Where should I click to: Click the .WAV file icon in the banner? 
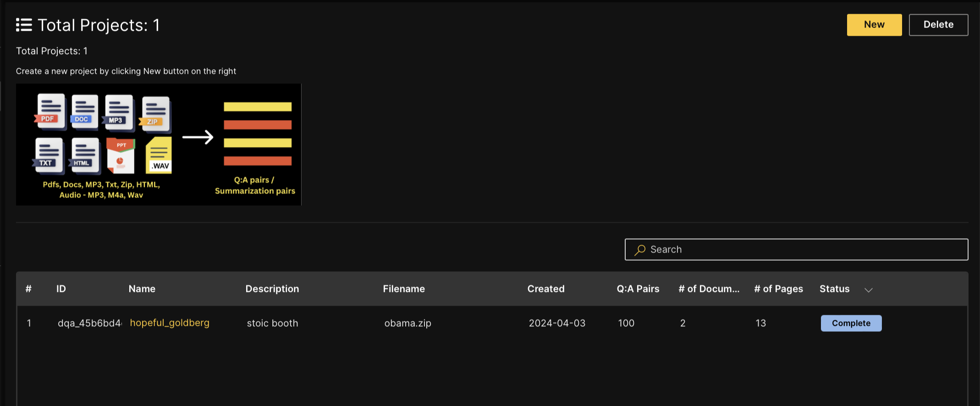(x=159, y=156)
